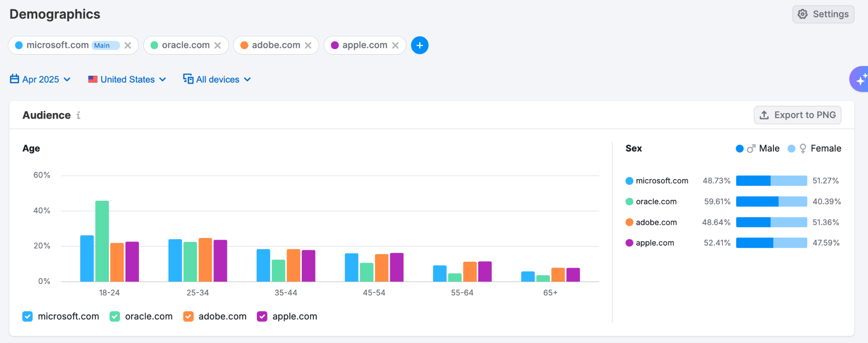This screenshot has height=343, width=868.
Task: Click the 59.61% male value
Action: tap(717, 202)
